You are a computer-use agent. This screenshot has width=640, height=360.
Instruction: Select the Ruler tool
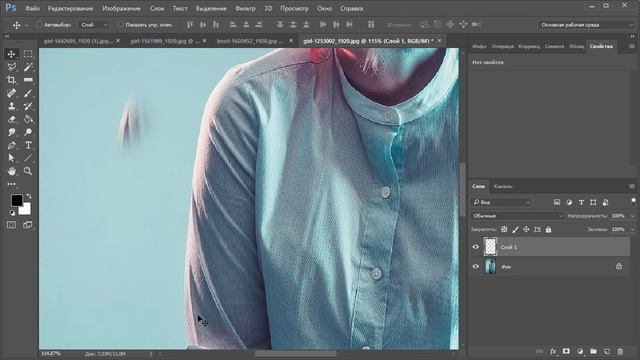coord(28,80)
